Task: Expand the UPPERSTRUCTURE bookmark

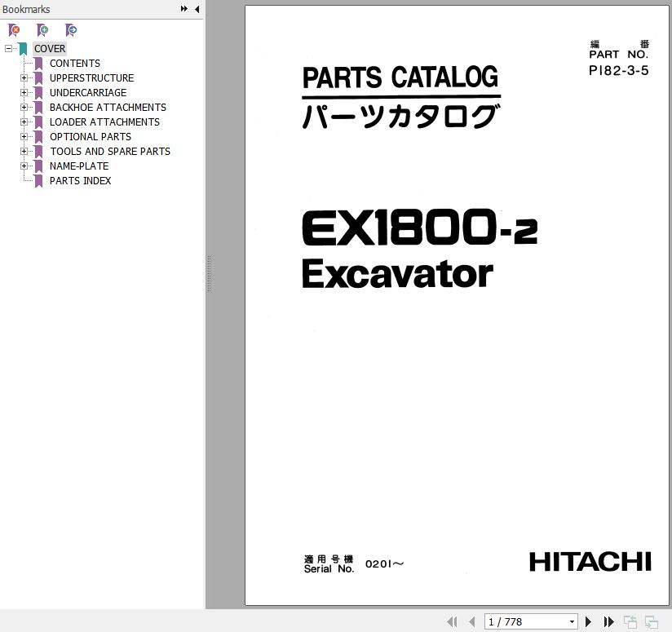Action: tap(24, 78)
